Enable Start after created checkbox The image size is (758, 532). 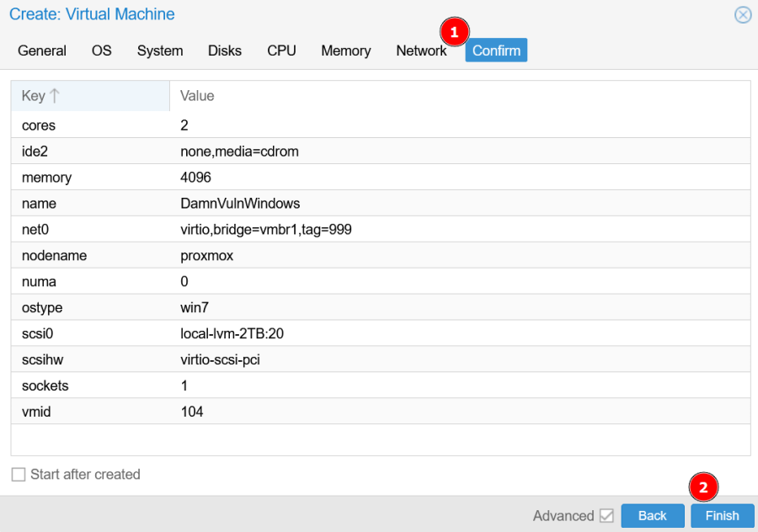point(19,475)
